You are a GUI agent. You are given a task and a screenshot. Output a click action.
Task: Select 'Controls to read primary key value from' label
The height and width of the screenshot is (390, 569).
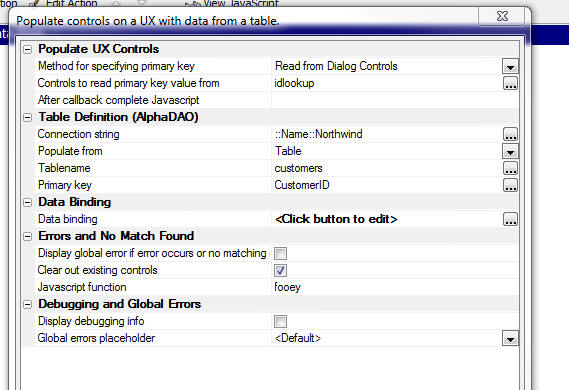128,83
